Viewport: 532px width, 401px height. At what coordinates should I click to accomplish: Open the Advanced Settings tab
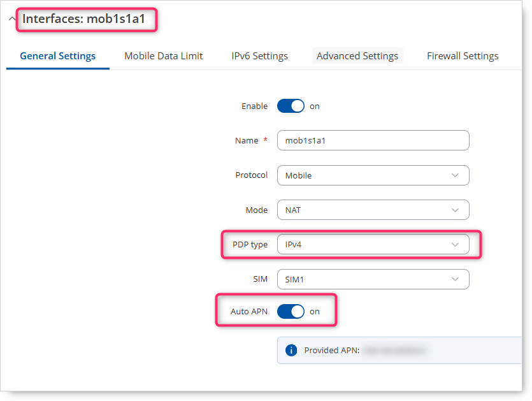tap(357, 55)
